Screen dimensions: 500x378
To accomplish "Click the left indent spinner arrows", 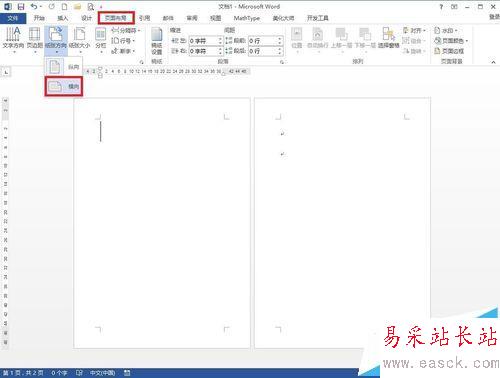I will coord(220,41).
